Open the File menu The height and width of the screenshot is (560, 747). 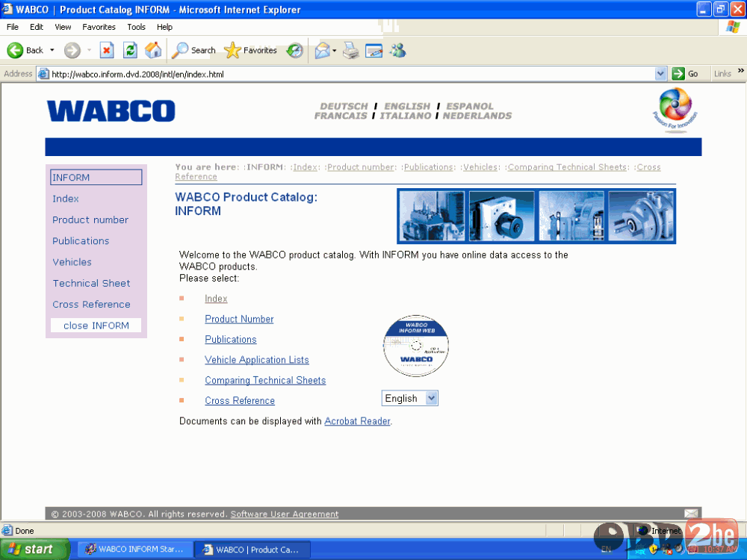click(x=13, y=27)
